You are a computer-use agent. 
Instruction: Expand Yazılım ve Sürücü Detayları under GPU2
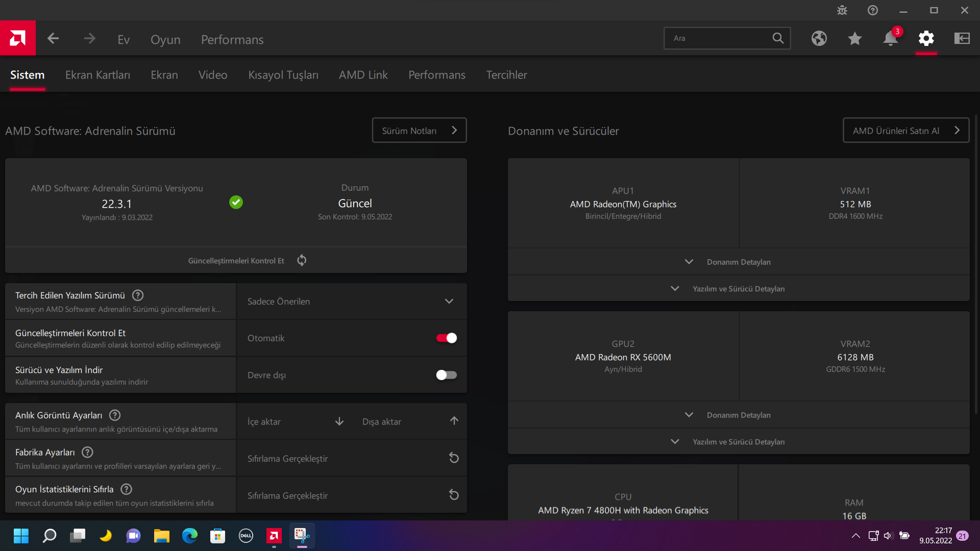point(738,442)
